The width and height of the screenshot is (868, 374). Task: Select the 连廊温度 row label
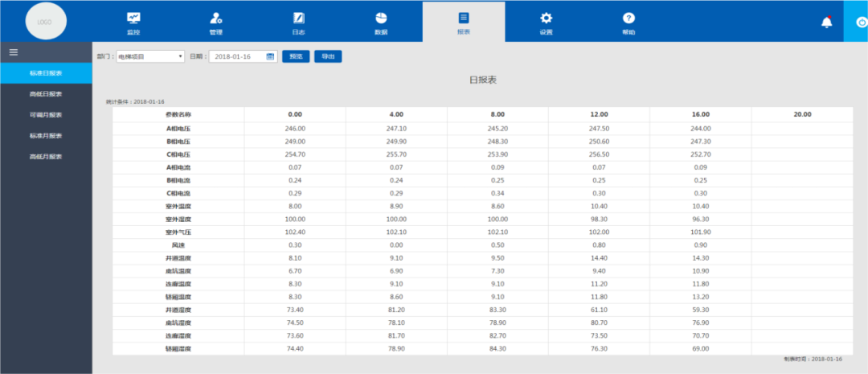(178, 284)
